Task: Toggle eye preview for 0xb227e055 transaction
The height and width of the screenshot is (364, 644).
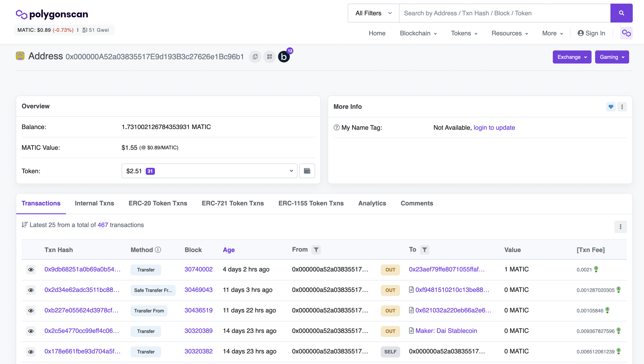Action: 31,310
